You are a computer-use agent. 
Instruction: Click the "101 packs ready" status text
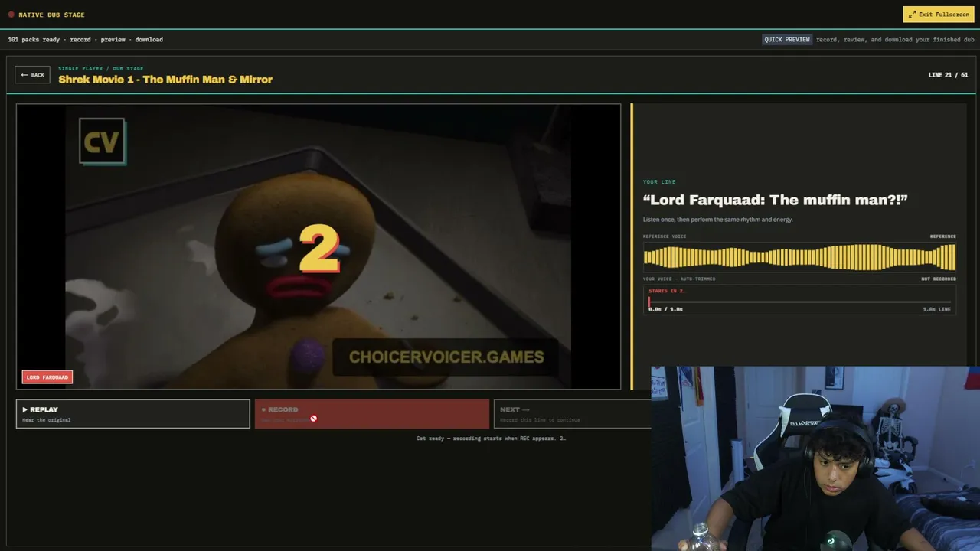pos(35,40)
